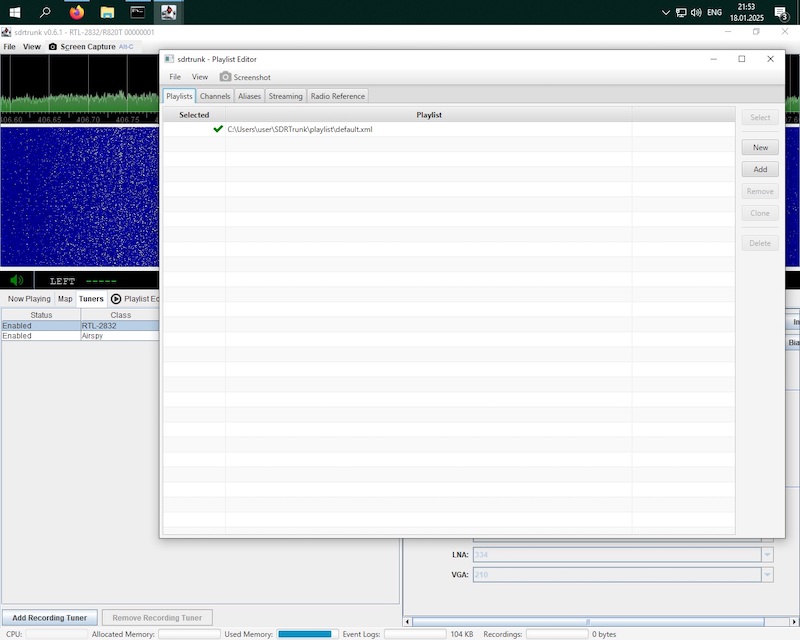Maximize the Playlist Editor window
The image size is (800, 640).
pos(742,59)
